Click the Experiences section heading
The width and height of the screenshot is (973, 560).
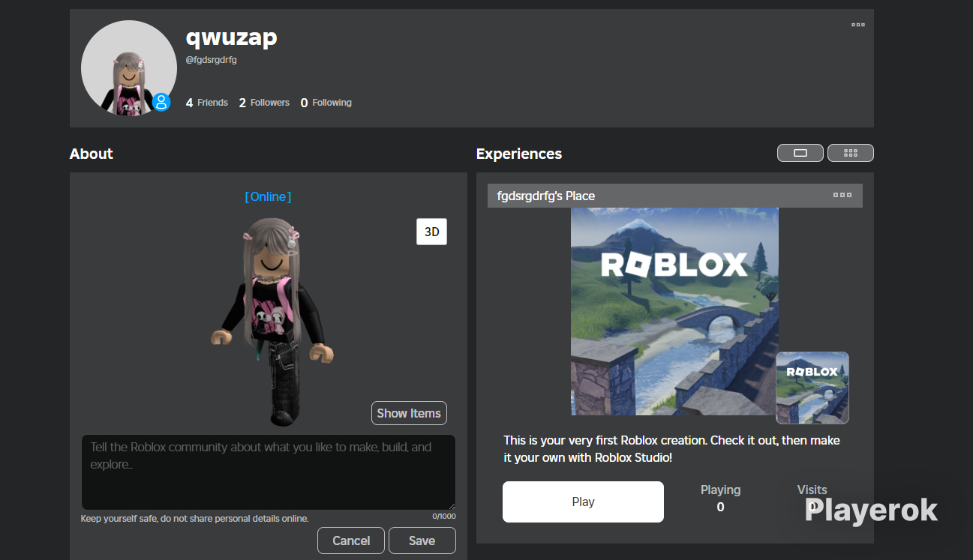(x=519, y=154)
